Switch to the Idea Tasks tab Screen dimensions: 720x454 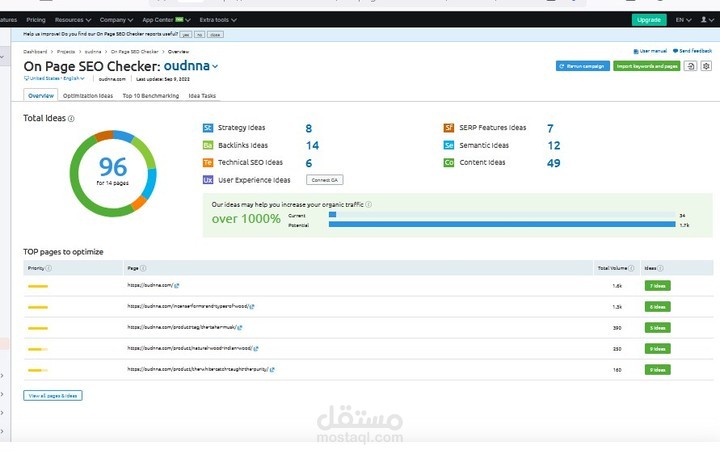click(202, 95)
